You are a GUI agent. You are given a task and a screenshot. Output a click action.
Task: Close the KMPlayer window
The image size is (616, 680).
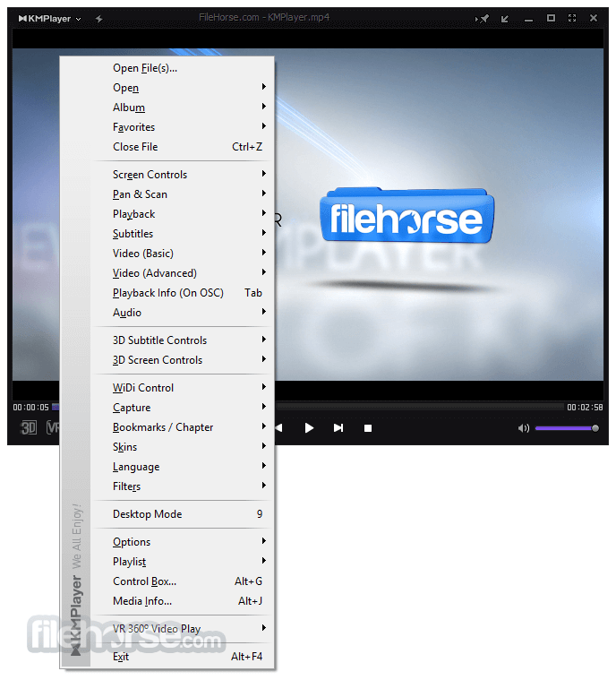(x=594, y=18)
